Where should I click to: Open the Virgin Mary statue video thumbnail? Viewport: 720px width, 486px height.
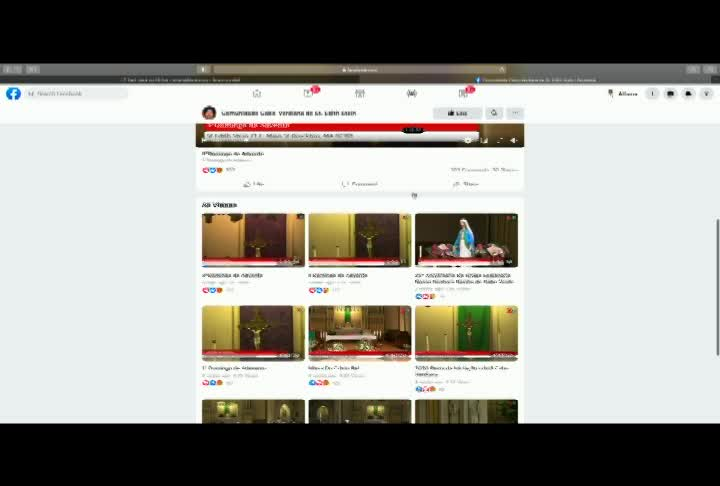[467, 240]
